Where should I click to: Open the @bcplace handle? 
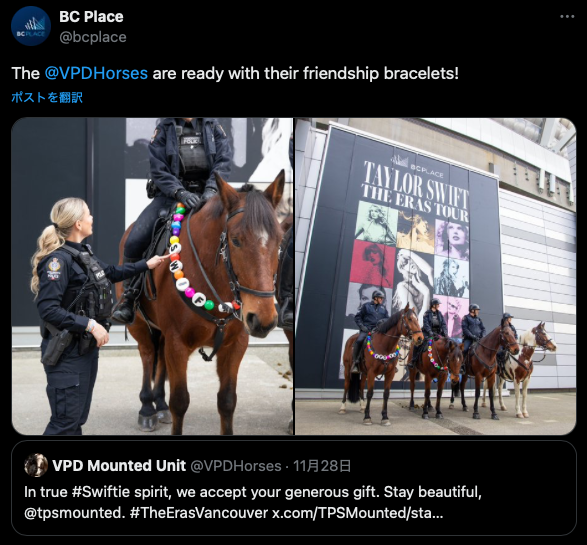click(x=93, y=37)
